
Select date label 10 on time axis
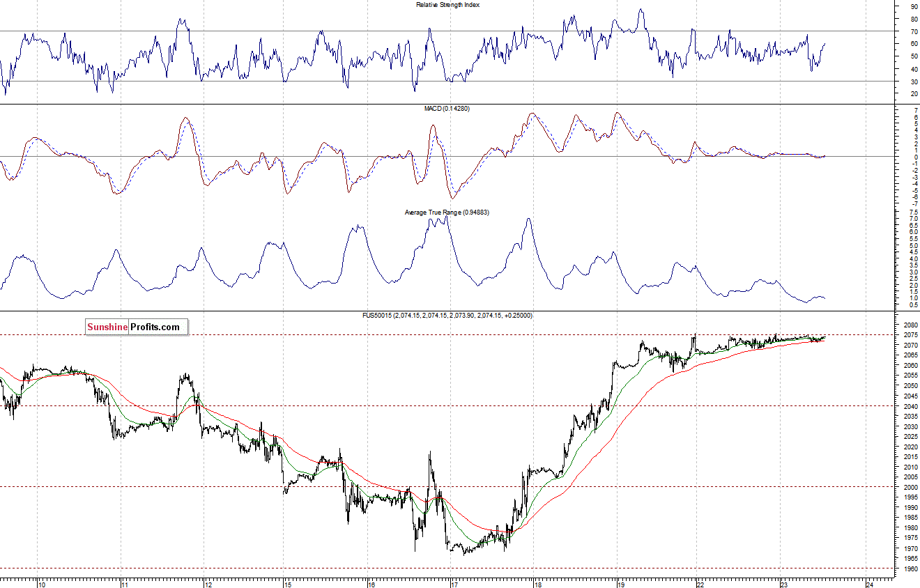point(42,584)
